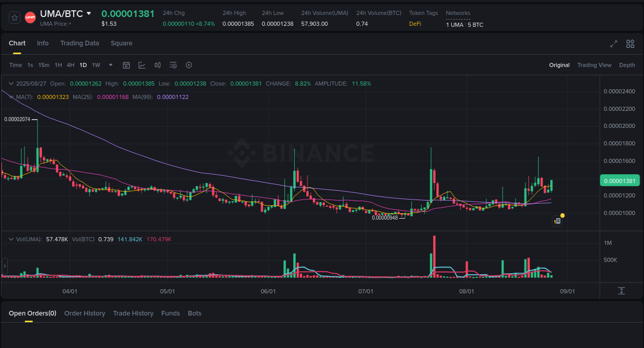Click the DeFi token tag

(415, 24)
